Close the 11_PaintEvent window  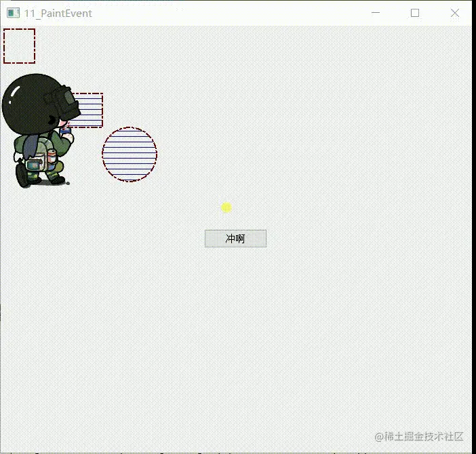(x=455, y=13)
